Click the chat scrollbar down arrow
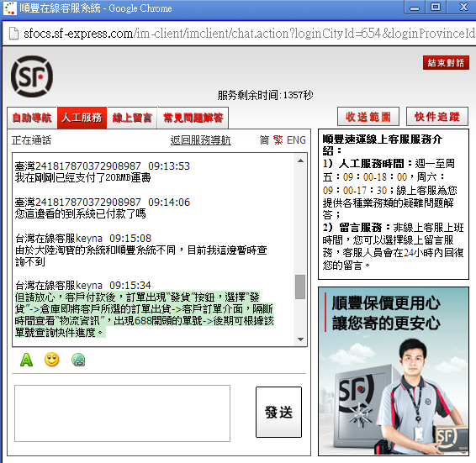Viewport: 476px width, 463px height. [300, 339]
